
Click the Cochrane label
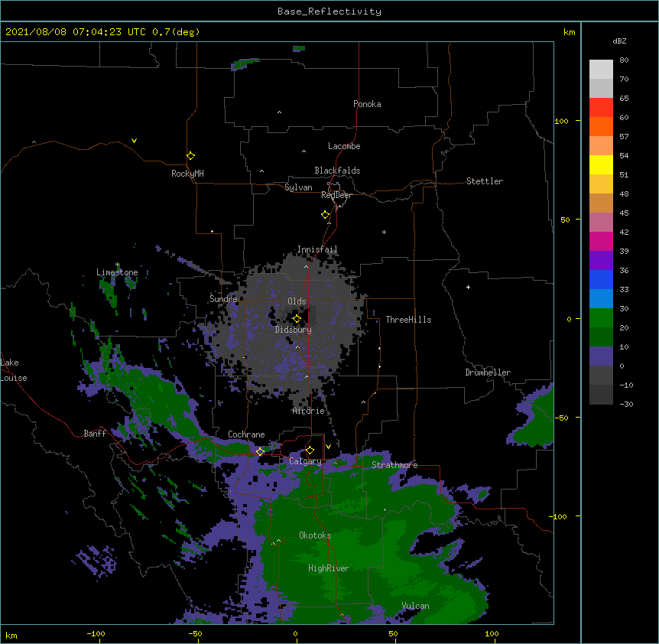(x=246, y=434)
